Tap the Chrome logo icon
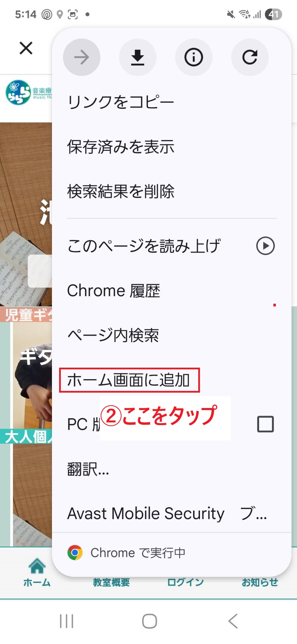 pyautogui.click(x=75, y=552)
